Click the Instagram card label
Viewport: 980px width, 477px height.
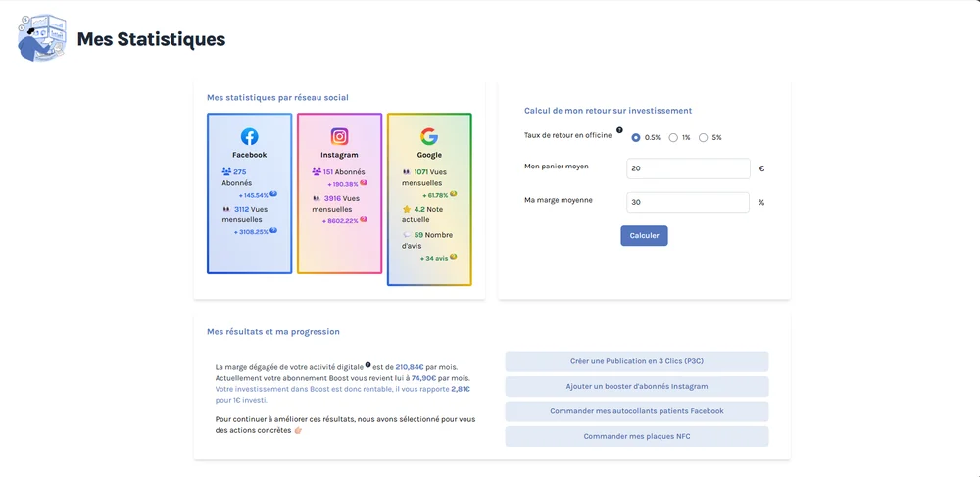click(339, 155)
